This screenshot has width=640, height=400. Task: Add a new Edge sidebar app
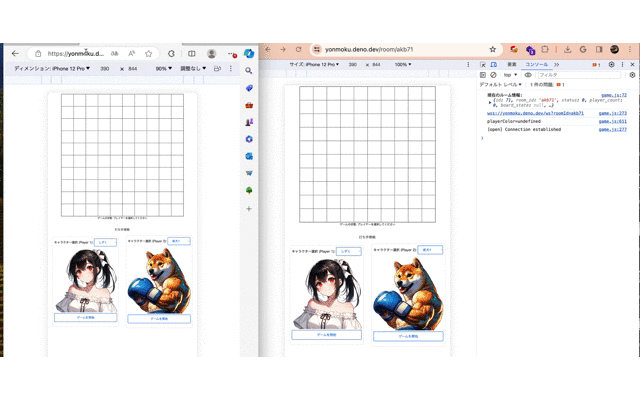click(x=249, y=209)
